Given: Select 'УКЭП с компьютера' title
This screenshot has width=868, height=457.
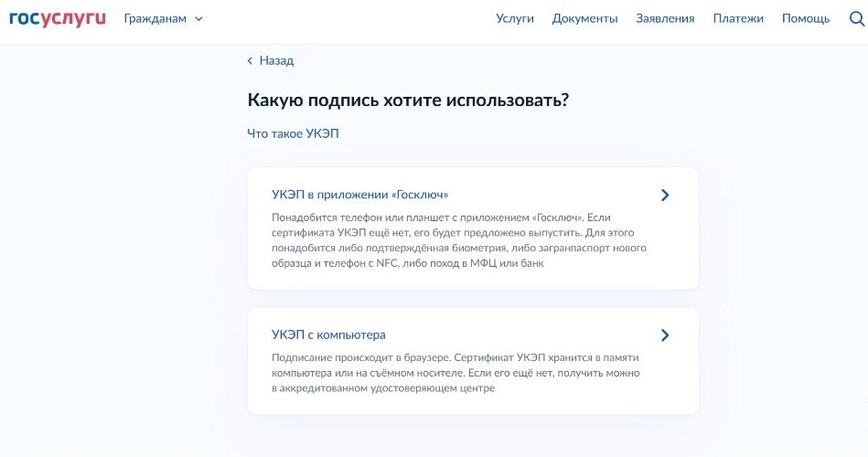Looking at the screenshot, I should click(328, 335).
